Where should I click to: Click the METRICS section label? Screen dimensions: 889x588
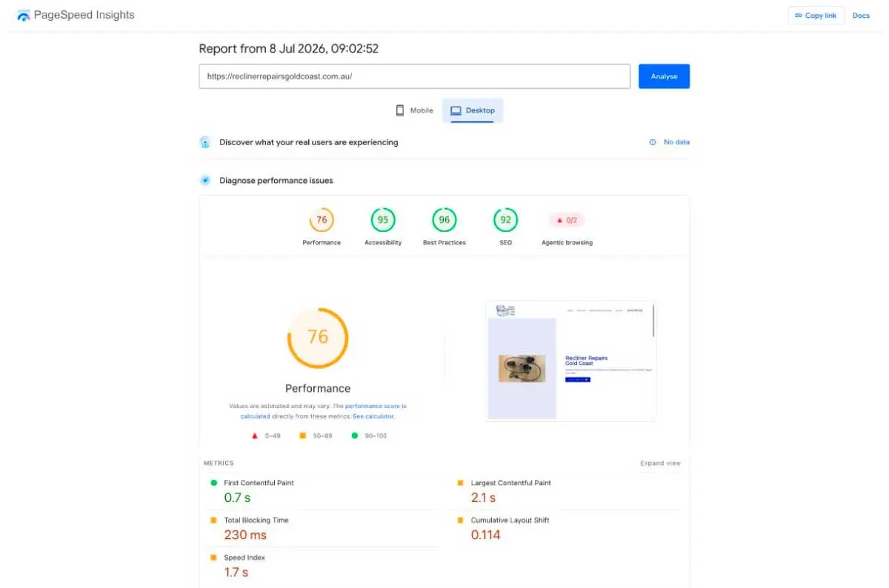coord(219,464)
